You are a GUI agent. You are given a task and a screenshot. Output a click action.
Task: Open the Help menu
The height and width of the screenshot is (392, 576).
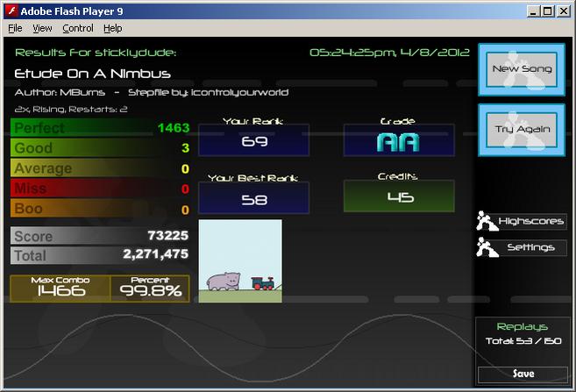point(112,28)
